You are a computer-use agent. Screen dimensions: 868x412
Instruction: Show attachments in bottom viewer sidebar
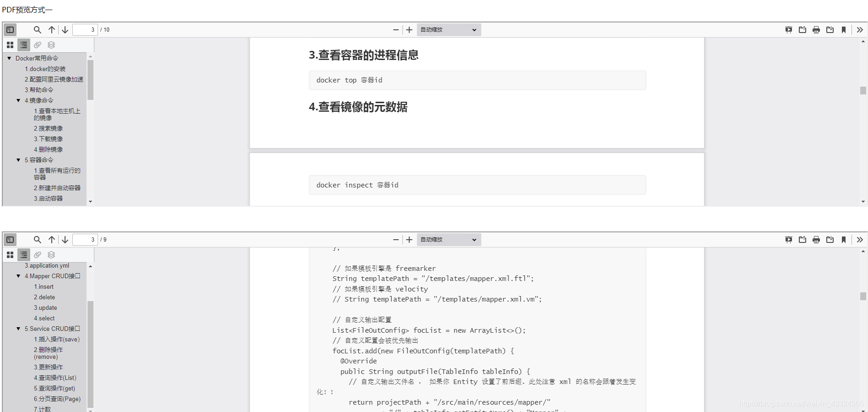pyautogui.click(x=38, y=255)
